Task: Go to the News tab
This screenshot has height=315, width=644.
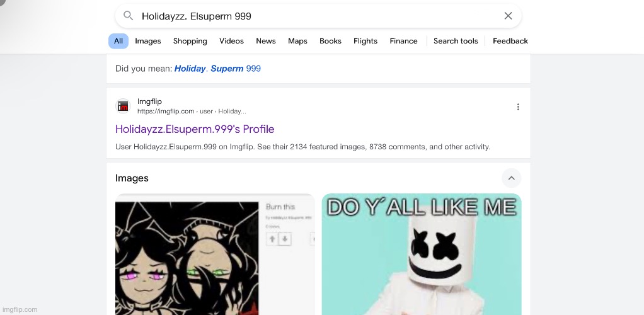Action: coord(266,41)
